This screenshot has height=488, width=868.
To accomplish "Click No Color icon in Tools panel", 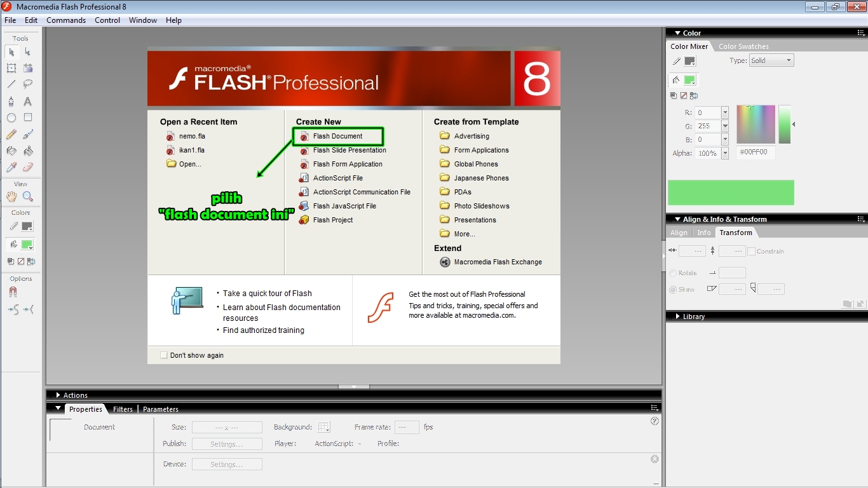I will (x=21, y=261).
